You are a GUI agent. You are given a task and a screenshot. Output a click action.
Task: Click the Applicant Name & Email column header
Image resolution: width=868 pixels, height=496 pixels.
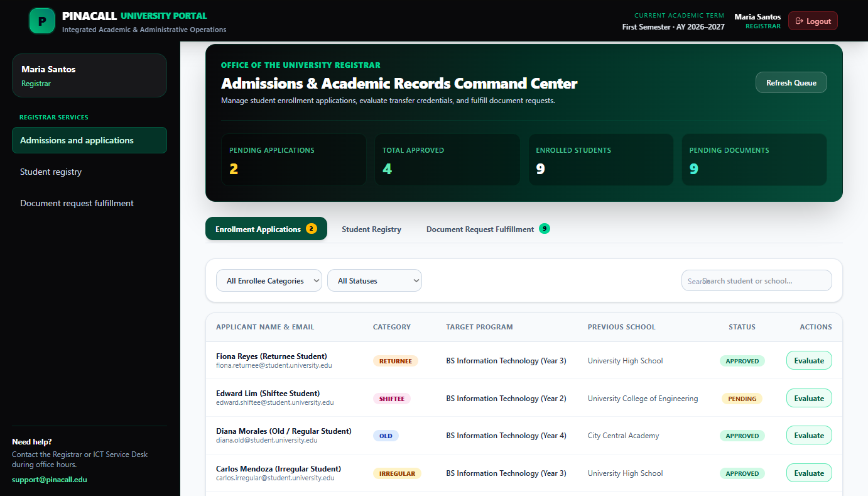click(265, 327)
